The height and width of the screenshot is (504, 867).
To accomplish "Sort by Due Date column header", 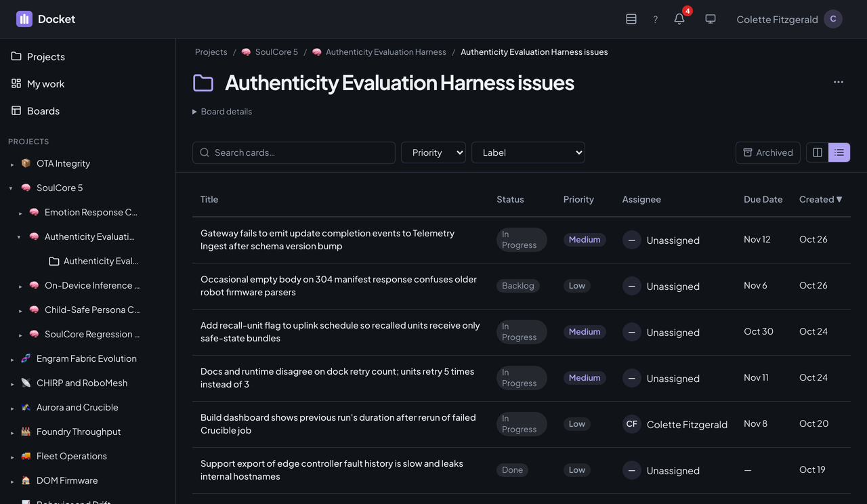I will [x=763, y=199].
